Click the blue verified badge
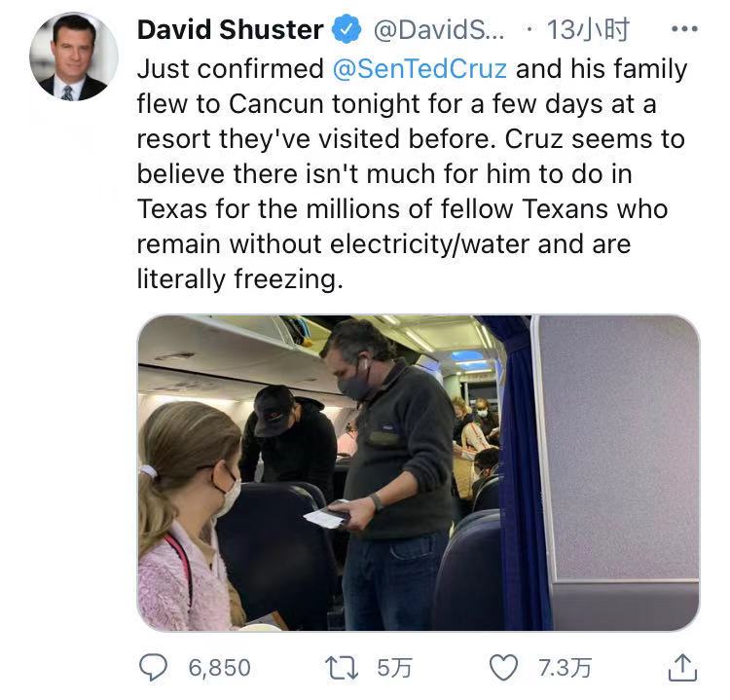 point(346,30)
